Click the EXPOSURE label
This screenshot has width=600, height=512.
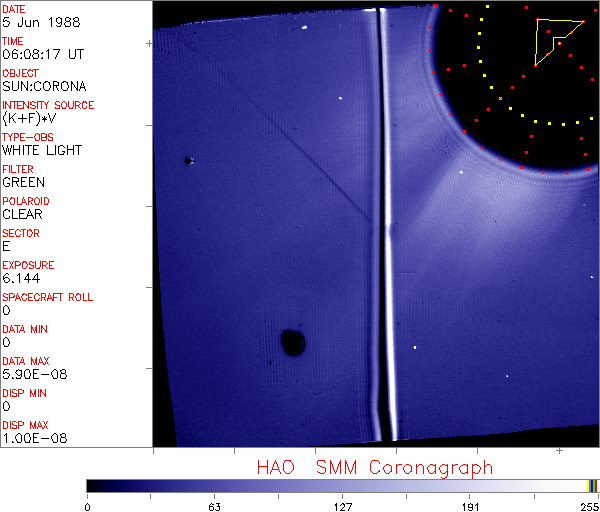tap(28, 265)
